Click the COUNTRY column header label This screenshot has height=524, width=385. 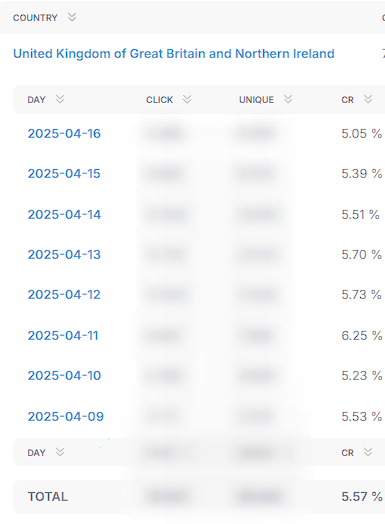click(x=35, y=18)
